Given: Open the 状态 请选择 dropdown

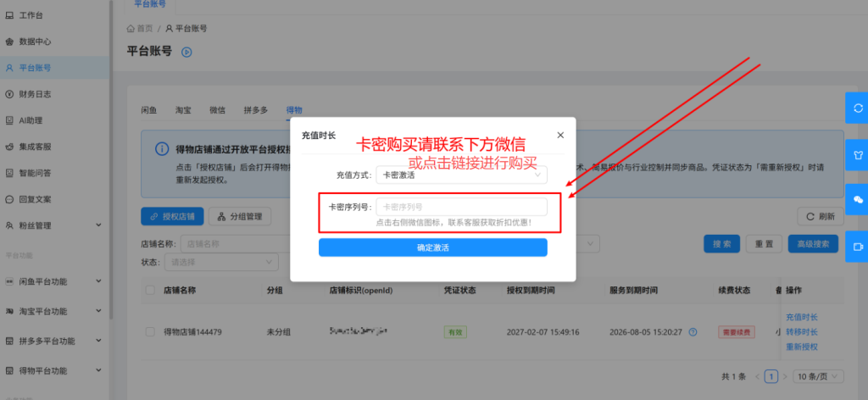Looking at the screenshot, I should [221, 262].
